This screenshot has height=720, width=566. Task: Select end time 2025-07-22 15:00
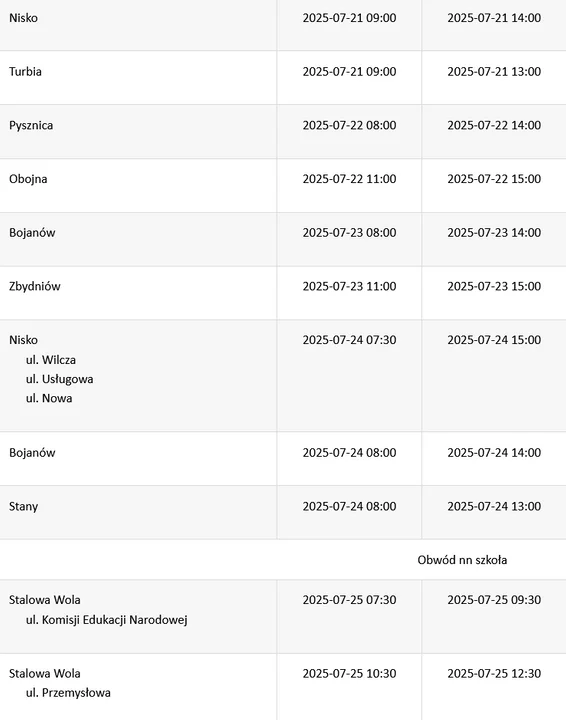(x=494, y=179)
